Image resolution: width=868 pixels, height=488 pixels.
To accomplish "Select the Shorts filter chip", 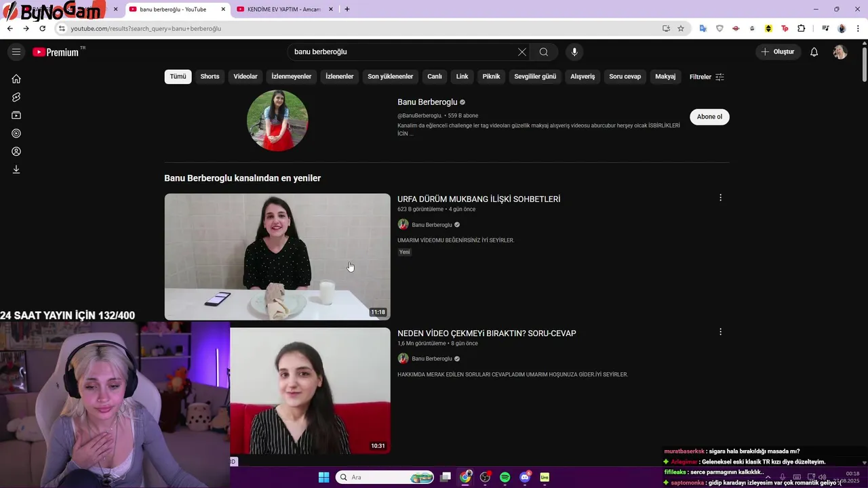I will pyautogui.click(x=210, y=77).
